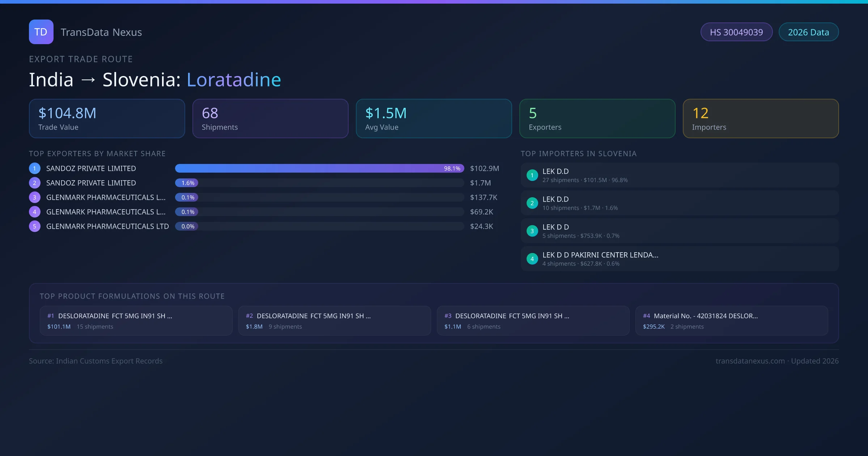The width and height of the screenshot is (868, 456).
Task: Click the TD logo icon
Action: click(41, 32)
